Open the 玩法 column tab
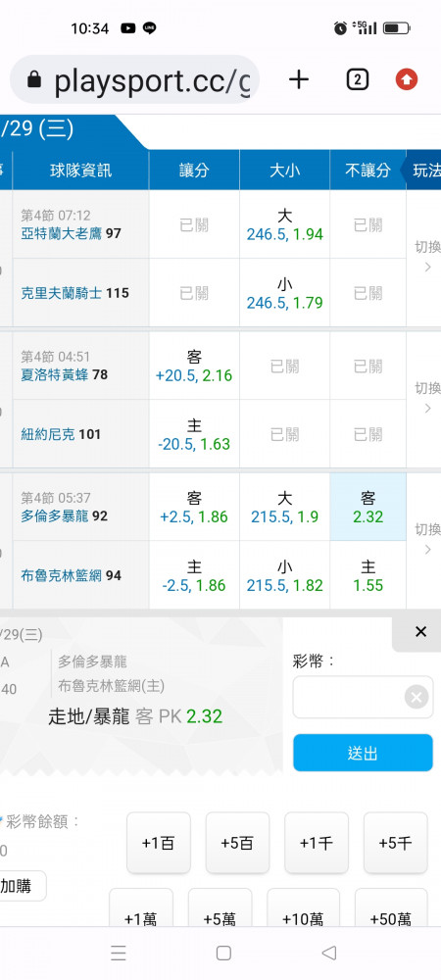Image resolution: width=441 pixels, height=980 pixels. pos(422,170)
